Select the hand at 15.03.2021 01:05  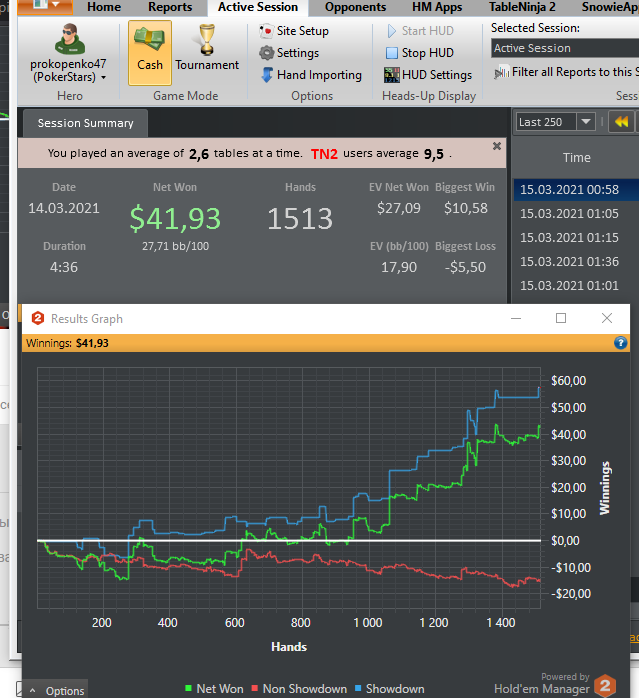pos(576,214)
